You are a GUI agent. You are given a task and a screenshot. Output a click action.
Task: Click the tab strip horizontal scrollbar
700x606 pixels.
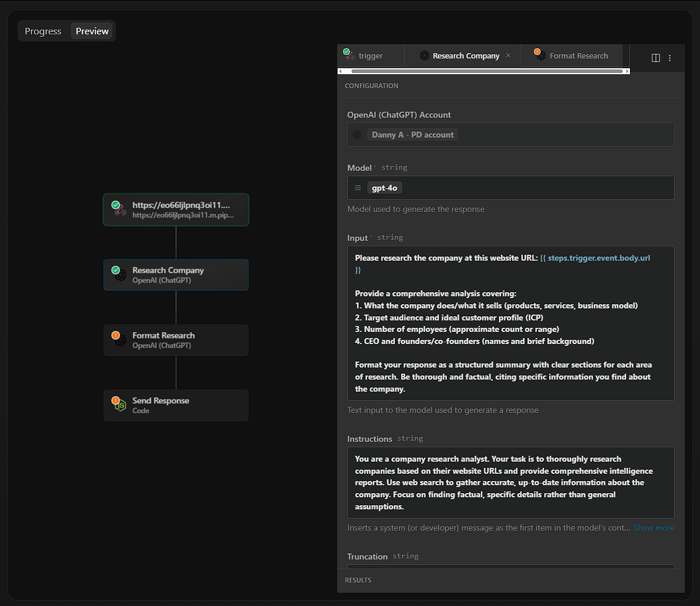pos(487,71)
